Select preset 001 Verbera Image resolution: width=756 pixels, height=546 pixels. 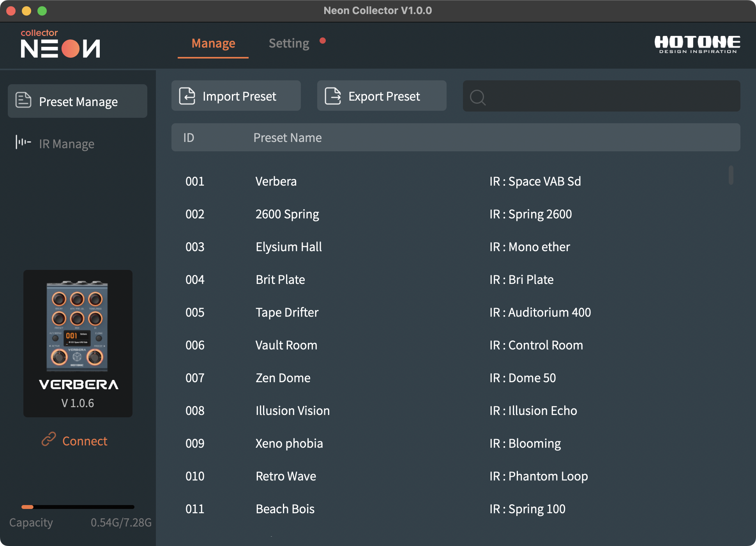click(448, 181)
